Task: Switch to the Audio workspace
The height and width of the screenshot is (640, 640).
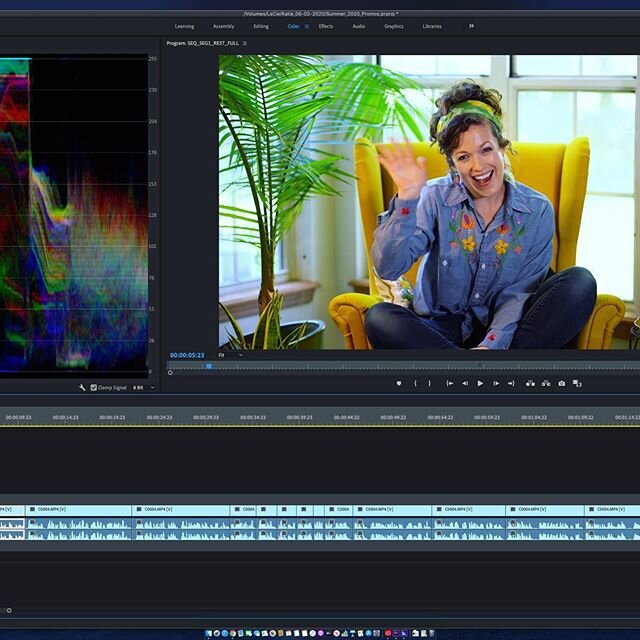Action: [x=359, y=26]
